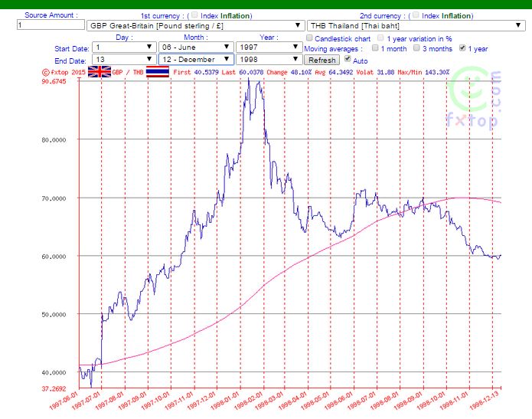Viewport: 532px width, 419px height.
Task: Click the Source Amount input field
Action: [x=51, y=25]
